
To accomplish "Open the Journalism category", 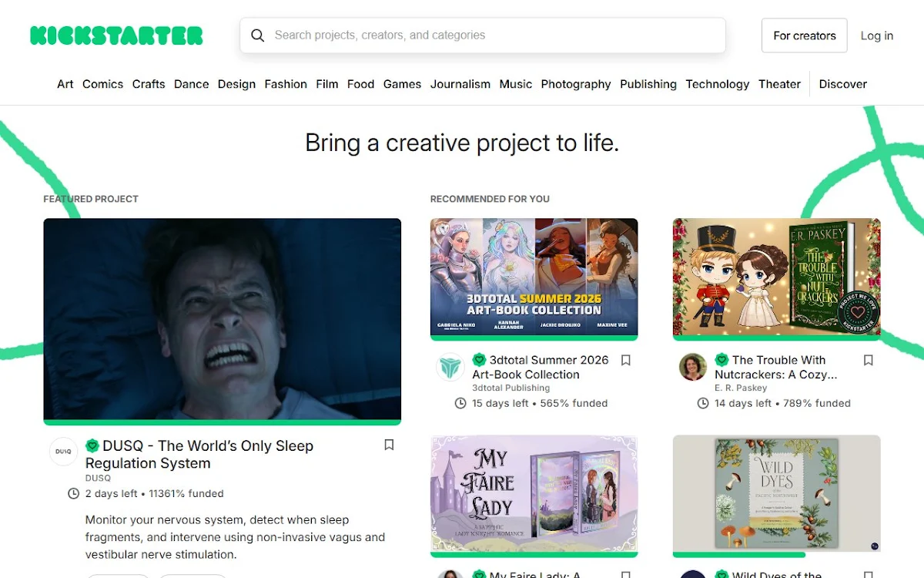I will (460, 84).
